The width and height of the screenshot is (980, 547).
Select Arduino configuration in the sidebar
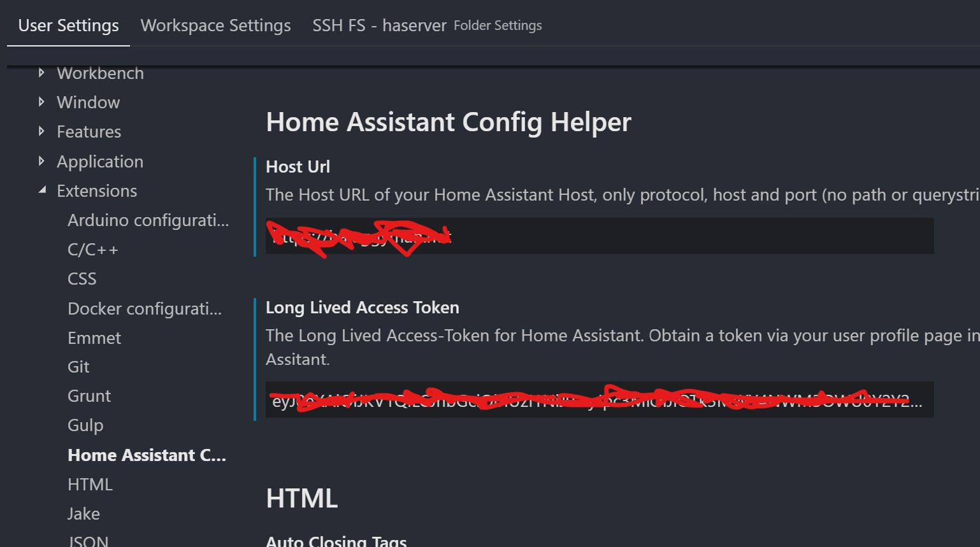coord(148,220)
